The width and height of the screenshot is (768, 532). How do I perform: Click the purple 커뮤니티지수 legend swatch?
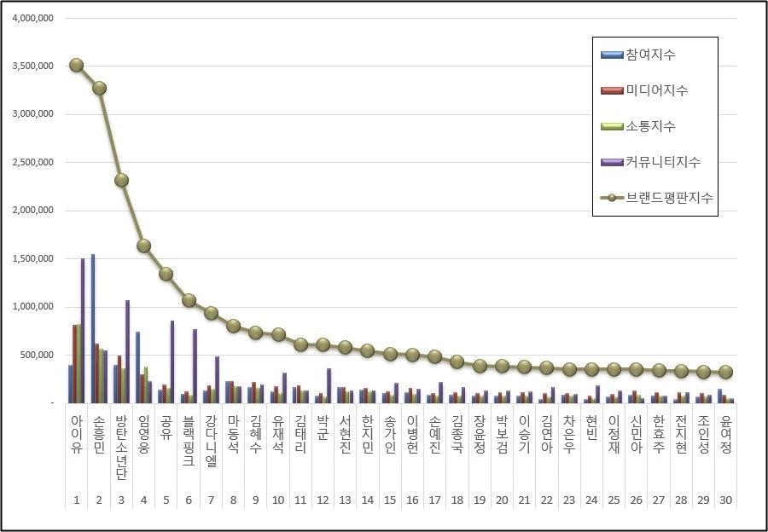point(611,161)
